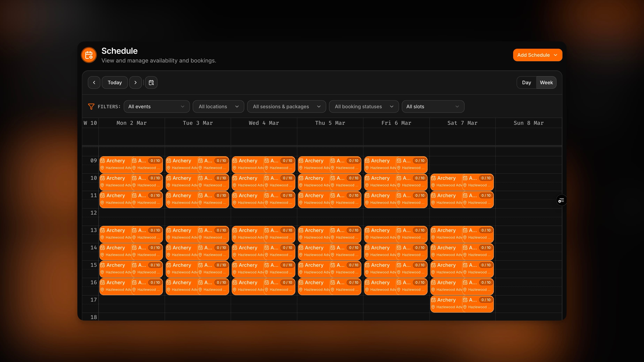The width and height of the screenshot is (644, 362).
Task: Click the next week arrow
Action: [x=136, y=82]
